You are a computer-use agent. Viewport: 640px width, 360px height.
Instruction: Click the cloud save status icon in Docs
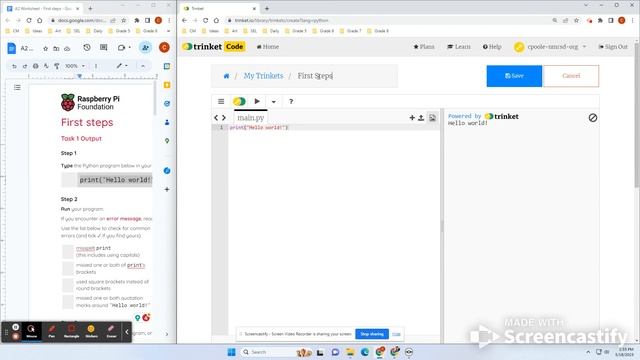tap(67, 48)
